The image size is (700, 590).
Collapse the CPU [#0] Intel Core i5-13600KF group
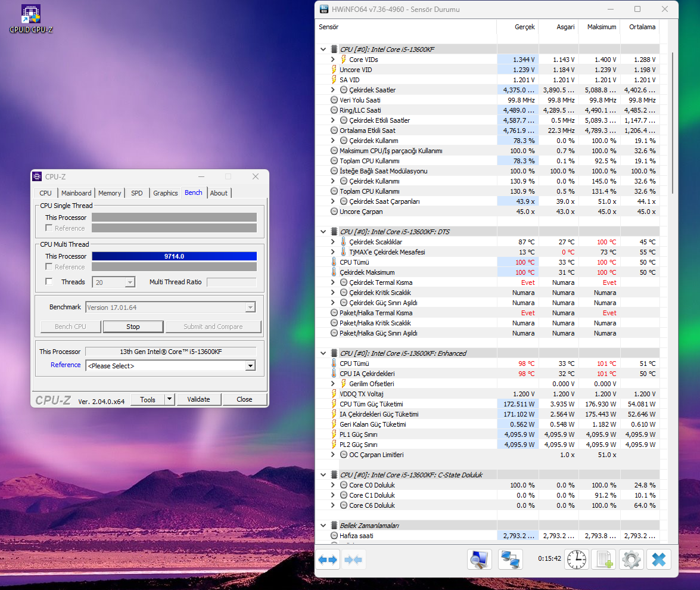[x=323, y=49]
